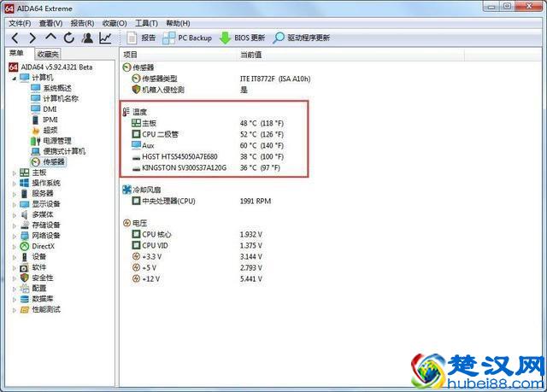The height and width of the screenshot is (392, 547).
Task: Refresh the sensor page
Action: tap(69, 38)
